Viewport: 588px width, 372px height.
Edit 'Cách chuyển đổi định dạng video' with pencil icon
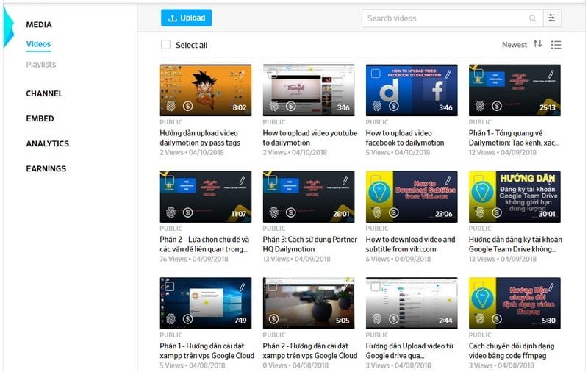[551, 287]
